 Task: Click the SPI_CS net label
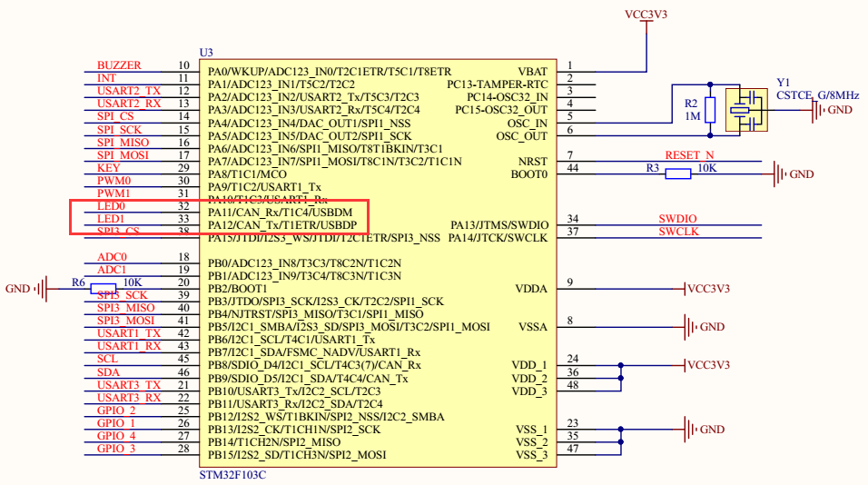coord(115,116)
